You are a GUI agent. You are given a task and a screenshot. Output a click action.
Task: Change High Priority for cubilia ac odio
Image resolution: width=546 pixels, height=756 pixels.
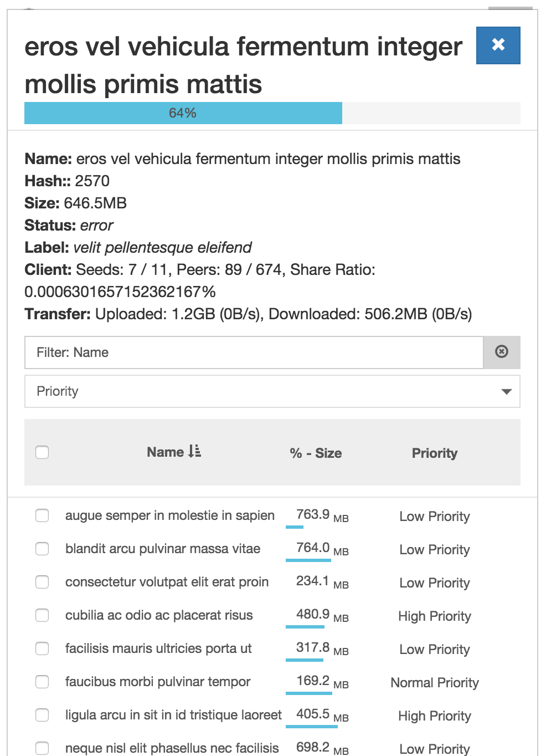pos(435,616)
